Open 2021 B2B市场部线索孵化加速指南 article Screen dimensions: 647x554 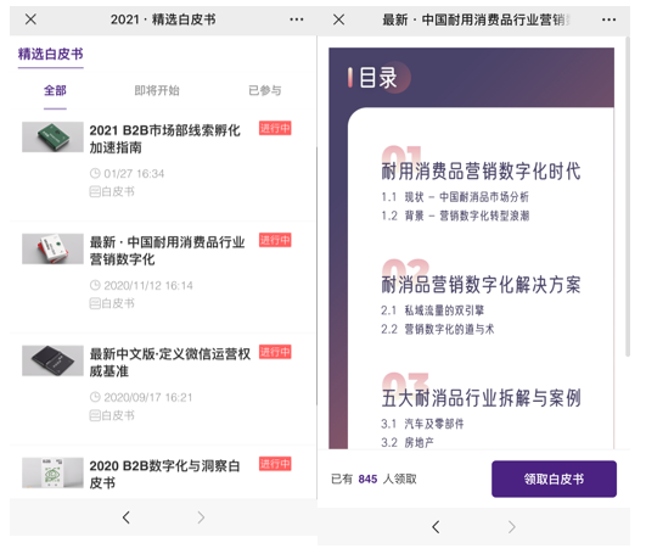[165, 139]
